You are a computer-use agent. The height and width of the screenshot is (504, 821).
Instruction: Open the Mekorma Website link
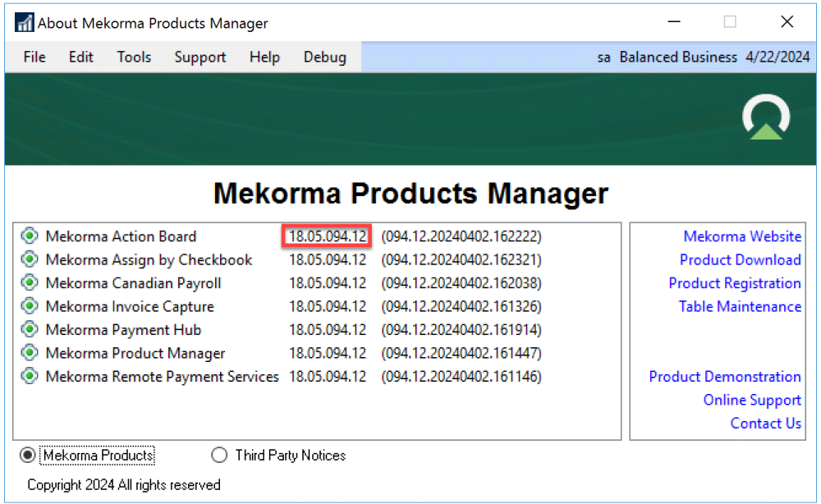pos(742,236)
